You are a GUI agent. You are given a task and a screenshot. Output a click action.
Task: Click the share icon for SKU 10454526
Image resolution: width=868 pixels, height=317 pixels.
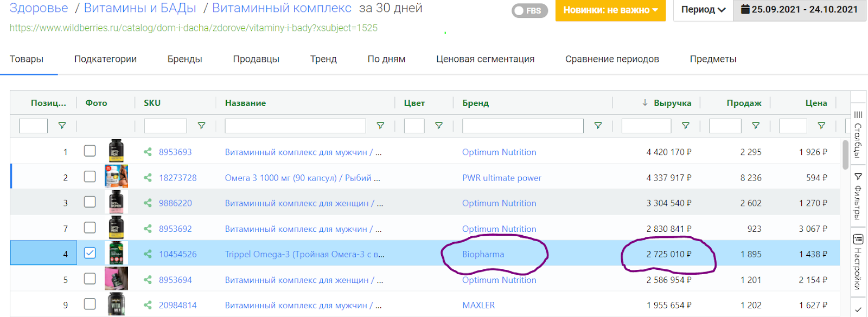[x=148, y=254]
